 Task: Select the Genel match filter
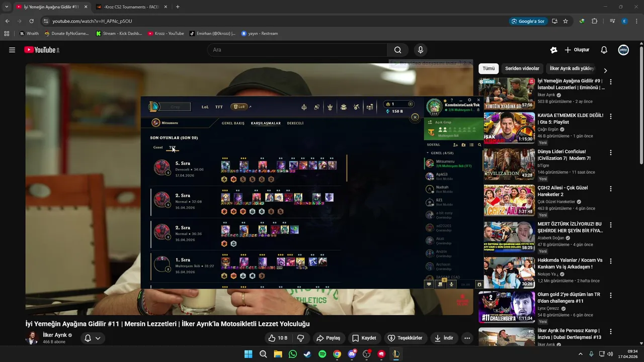[x=158, y=148]
